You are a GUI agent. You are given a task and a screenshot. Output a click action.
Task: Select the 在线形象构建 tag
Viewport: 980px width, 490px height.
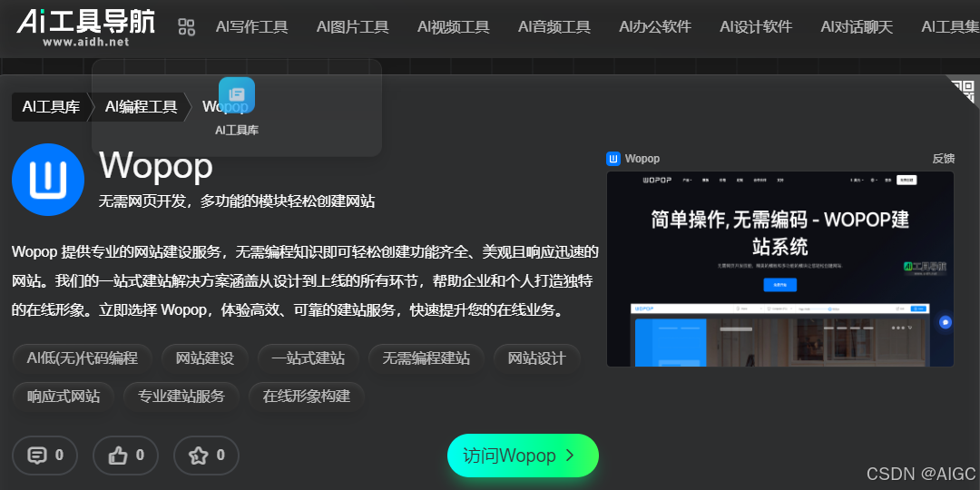coord(307,397)
